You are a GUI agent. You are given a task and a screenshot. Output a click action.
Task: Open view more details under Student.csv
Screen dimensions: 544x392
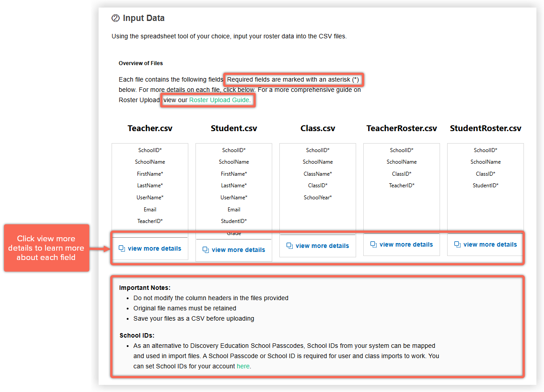pyautogui.click(x=238, y=250)
